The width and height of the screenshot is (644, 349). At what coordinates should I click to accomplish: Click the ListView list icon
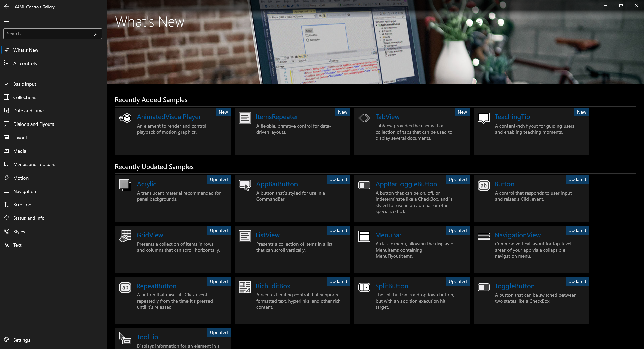[x=245, y=236]
